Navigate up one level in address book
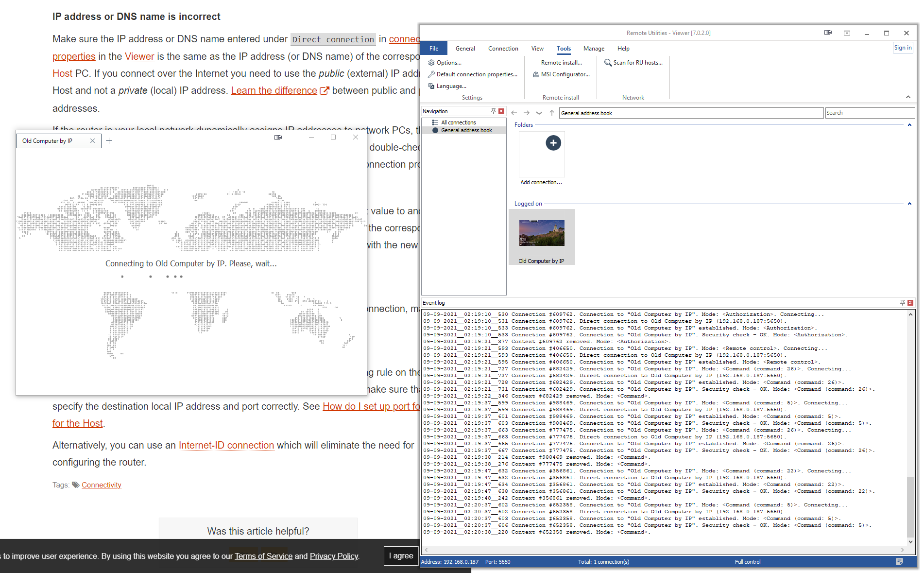924x573 pixels. (552, 113)
